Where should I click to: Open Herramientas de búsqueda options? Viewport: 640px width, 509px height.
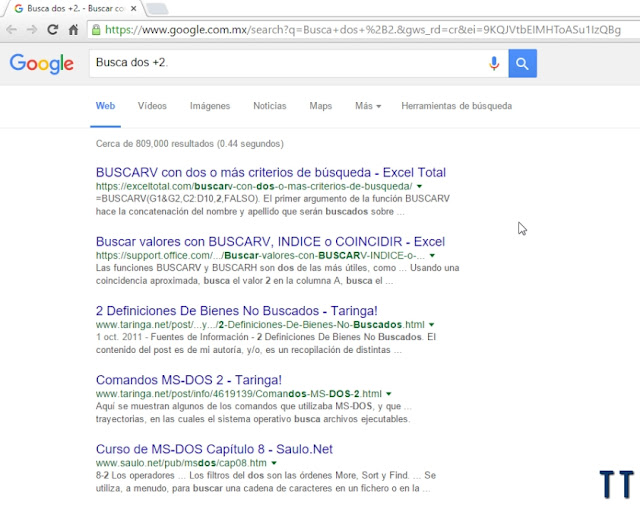pos(456,106)
